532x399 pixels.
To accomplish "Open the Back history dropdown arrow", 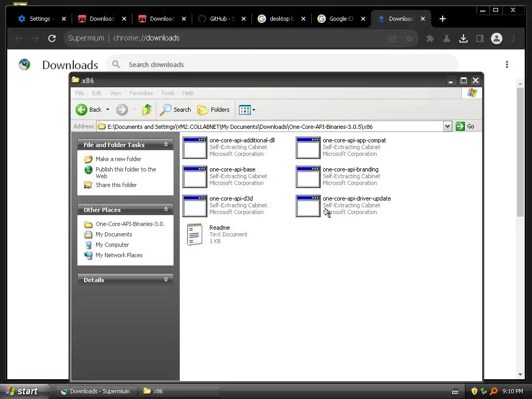I will 108,110.
